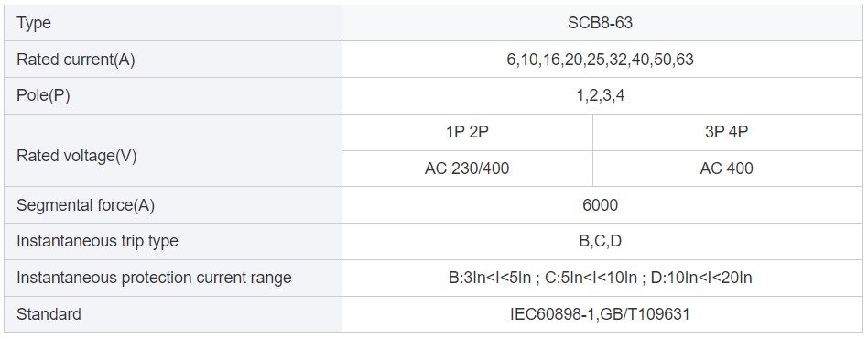868x339 pixels.
Task: Click the Rated voltage(V) label
Action: tap(76, 156)
